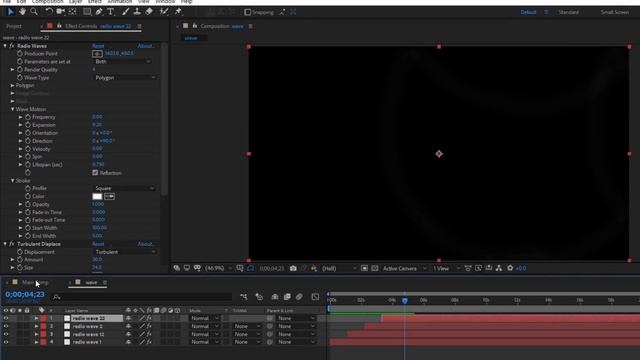Expand the Polygon property group
This screenshot has width=640, height=360.
[12, 85]
